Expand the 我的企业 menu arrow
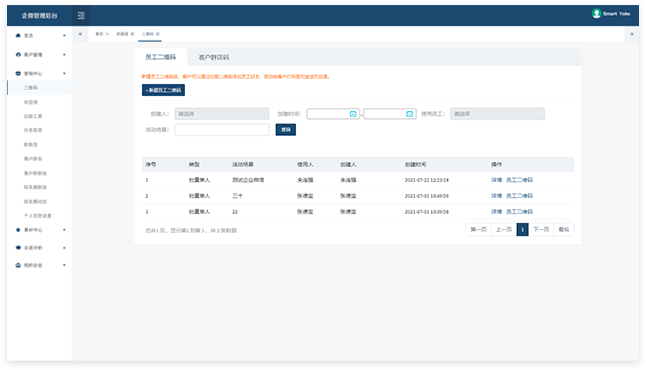The image size is (646, 370). pos(64,265)
